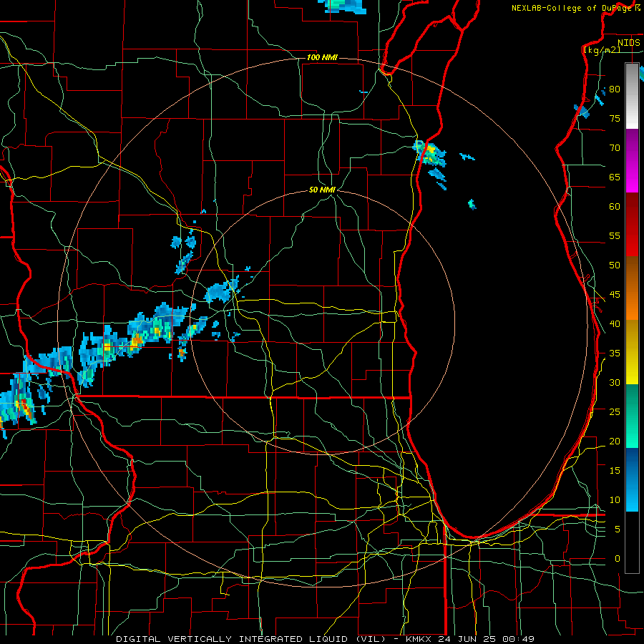Click the 20 value on the color scale
This screenshot has height=644, width=644.
(x=615, y=441)
